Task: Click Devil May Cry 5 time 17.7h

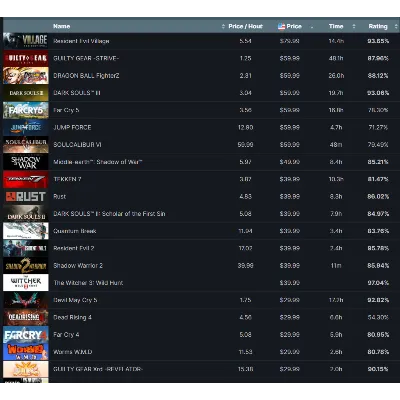Action: [336, 300]
